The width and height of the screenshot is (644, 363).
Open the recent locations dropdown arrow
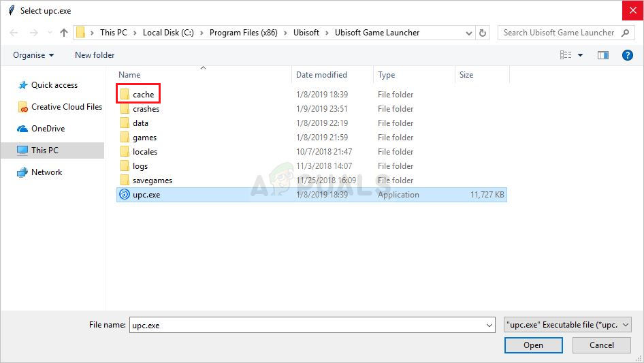click(x=50, y=33)
